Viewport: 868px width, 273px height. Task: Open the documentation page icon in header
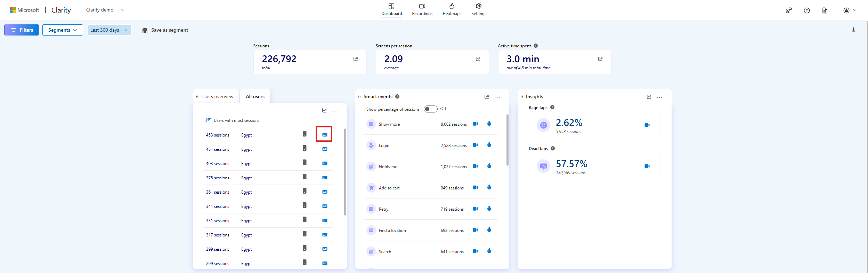825,10
